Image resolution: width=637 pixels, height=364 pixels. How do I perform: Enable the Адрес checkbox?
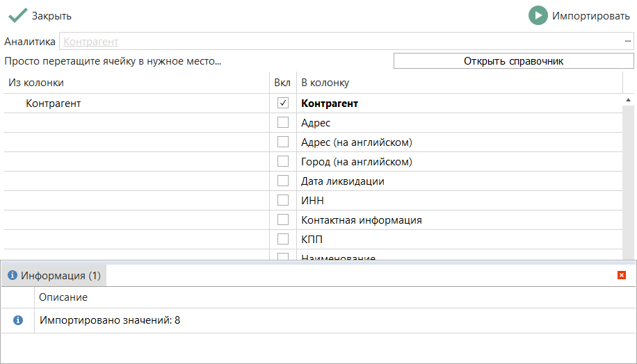click(283, 123)
